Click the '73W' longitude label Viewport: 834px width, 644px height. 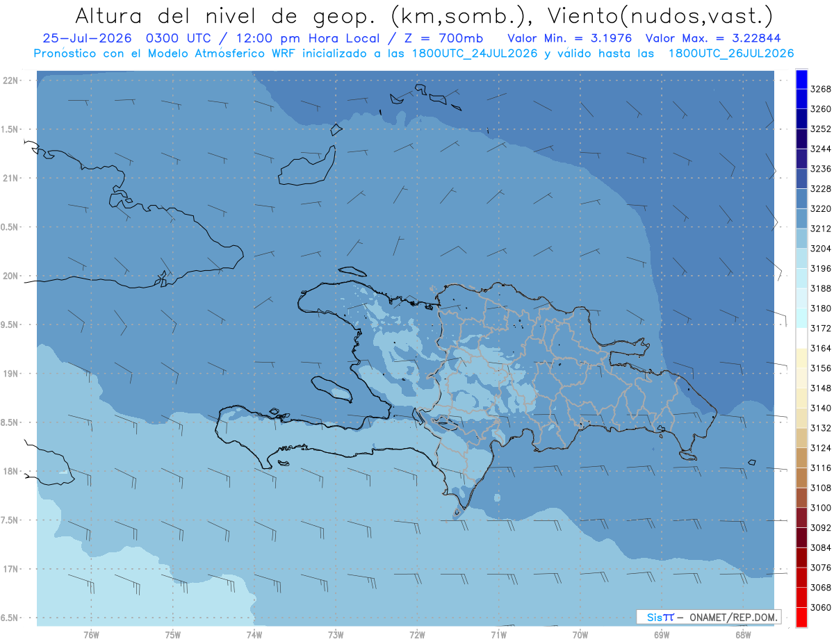336,634
